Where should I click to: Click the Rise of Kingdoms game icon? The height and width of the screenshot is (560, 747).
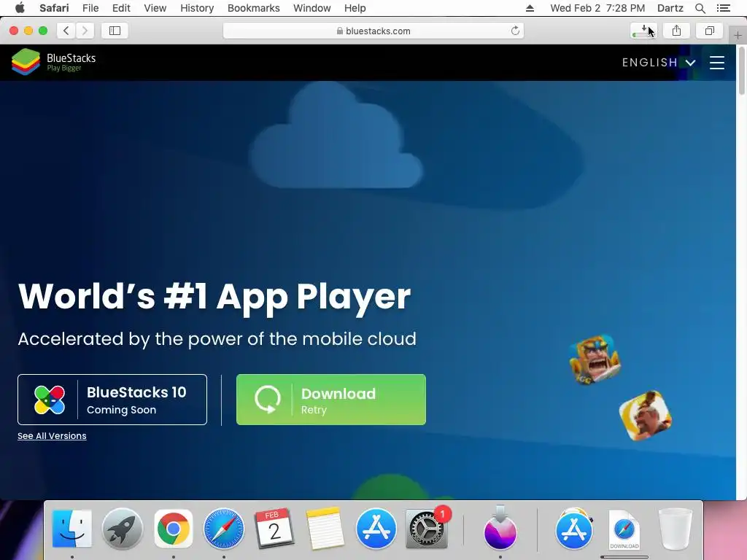tap(646, 416)
